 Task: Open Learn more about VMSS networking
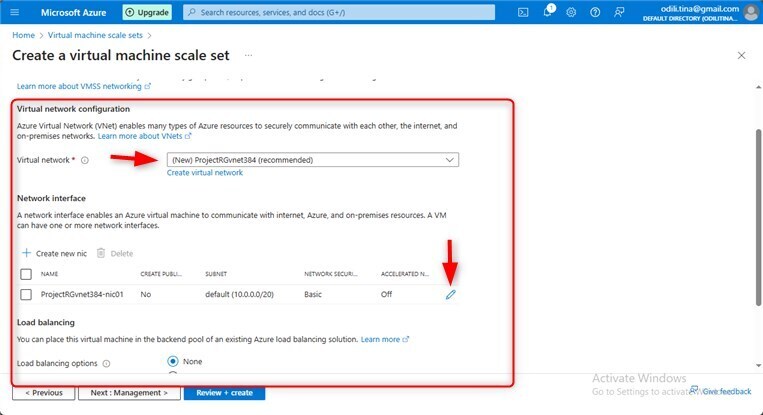[x=84, y=86]
